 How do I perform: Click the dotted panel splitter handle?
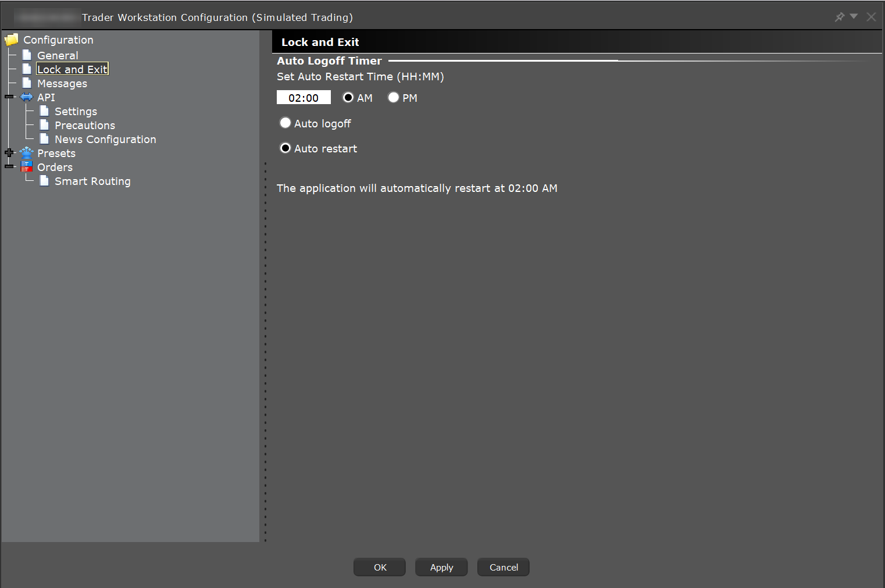coord(266,351)
